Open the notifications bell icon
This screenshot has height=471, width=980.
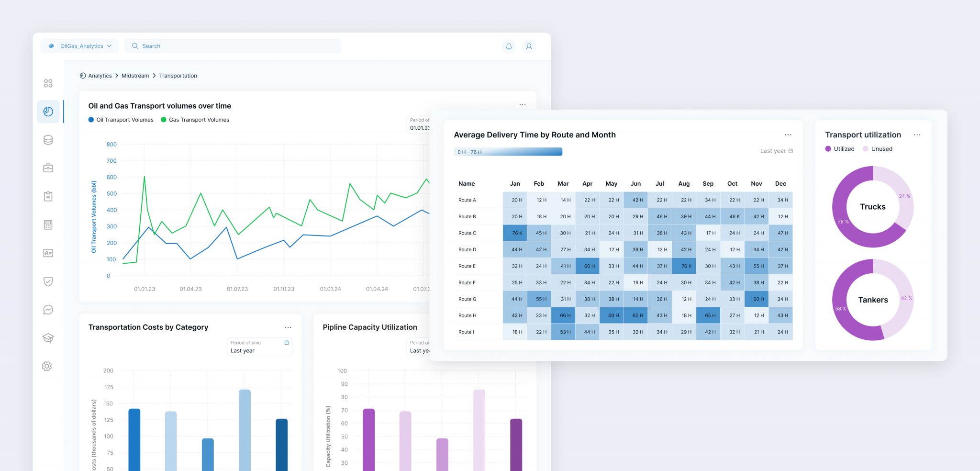pyautogui.click(x=509, y=46)
